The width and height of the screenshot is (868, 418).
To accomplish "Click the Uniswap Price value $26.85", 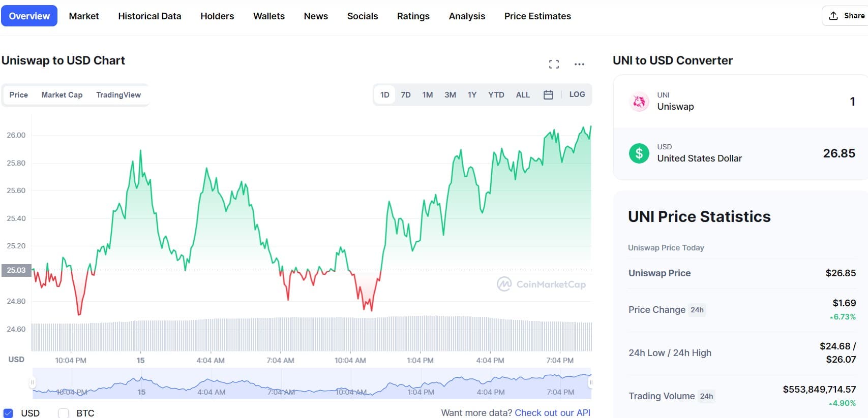I will pos(841,273).
